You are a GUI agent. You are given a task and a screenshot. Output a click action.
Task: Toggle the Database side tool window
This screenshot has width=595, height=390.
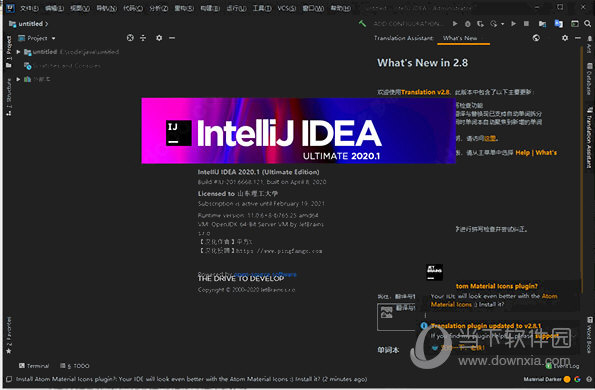point(589,79)
